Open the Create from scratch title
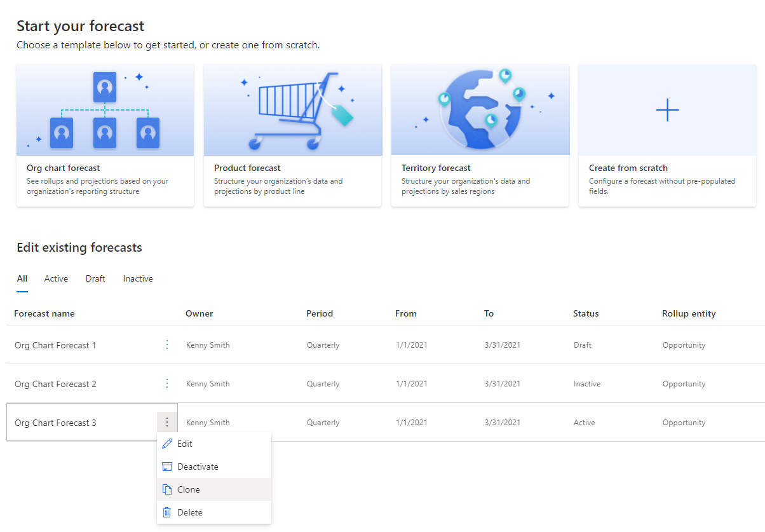The image size is (765, 532). 628,168
